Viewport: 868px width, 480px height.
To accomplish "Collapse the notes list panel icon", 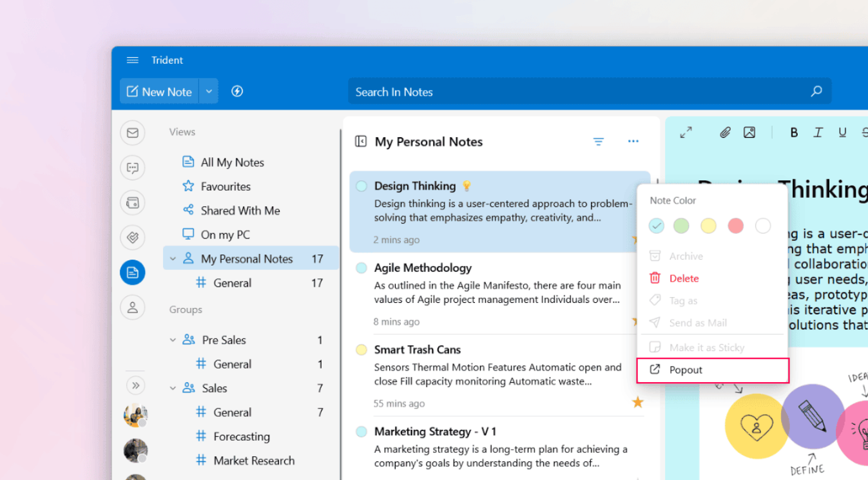I will pyautogui.click(x=361, y=142).
